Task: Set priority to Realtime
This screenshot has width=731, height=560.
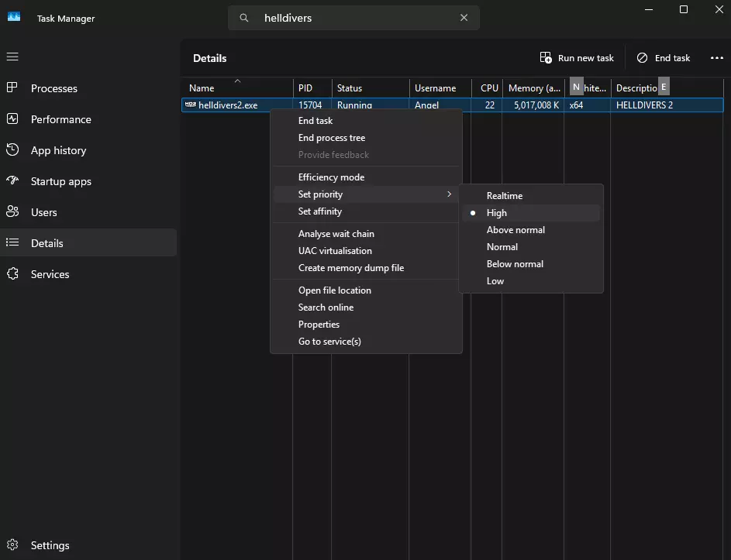Action: coord(505,196)
